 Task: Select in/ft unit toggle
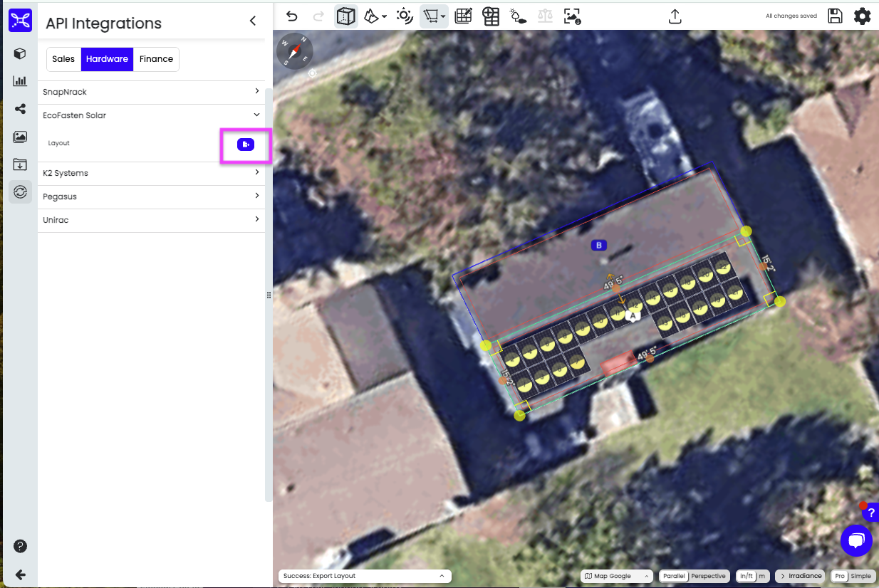(x=746, y=576)
